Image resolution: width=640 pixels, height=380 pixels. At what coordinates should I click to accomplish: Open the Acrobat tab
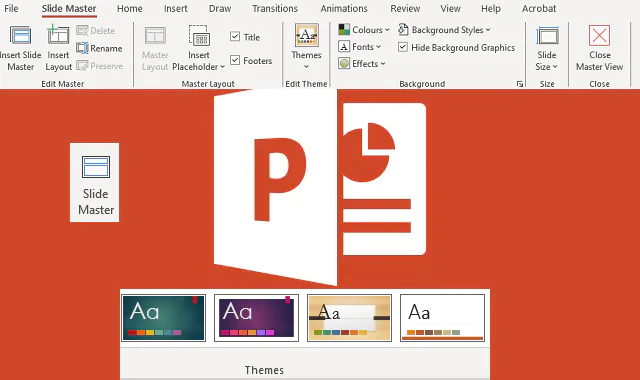coord(539,9)
